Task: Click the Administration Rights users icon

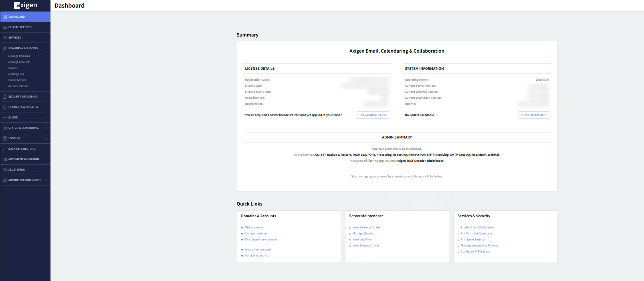Action: (5, 180)
